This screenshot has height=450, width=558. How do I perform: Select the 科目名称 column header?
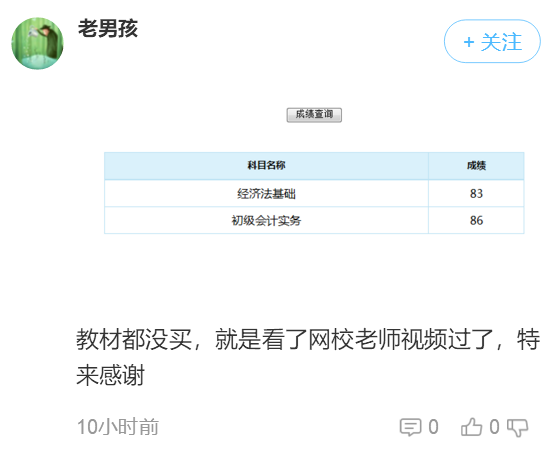click(x=266, y=166)
